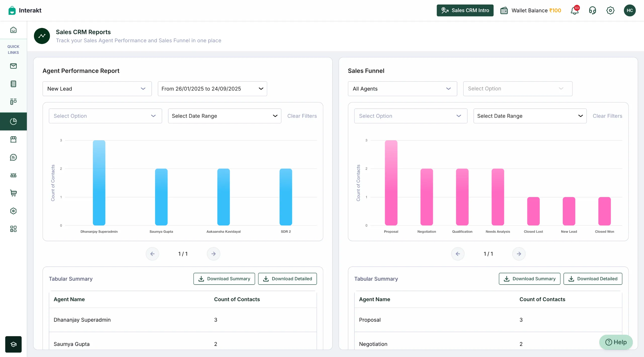
Task: Open the storefront Commerce icon
Action: tap(14, 139)
